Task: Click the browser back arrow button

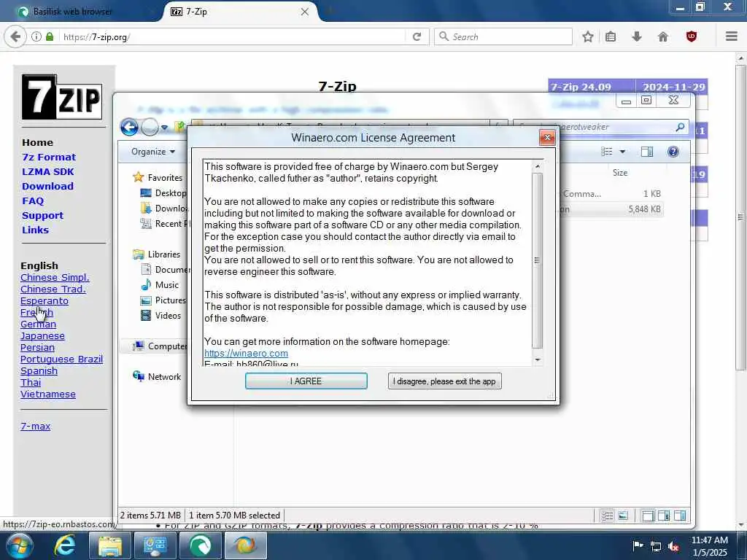Action: coord(15,36)
